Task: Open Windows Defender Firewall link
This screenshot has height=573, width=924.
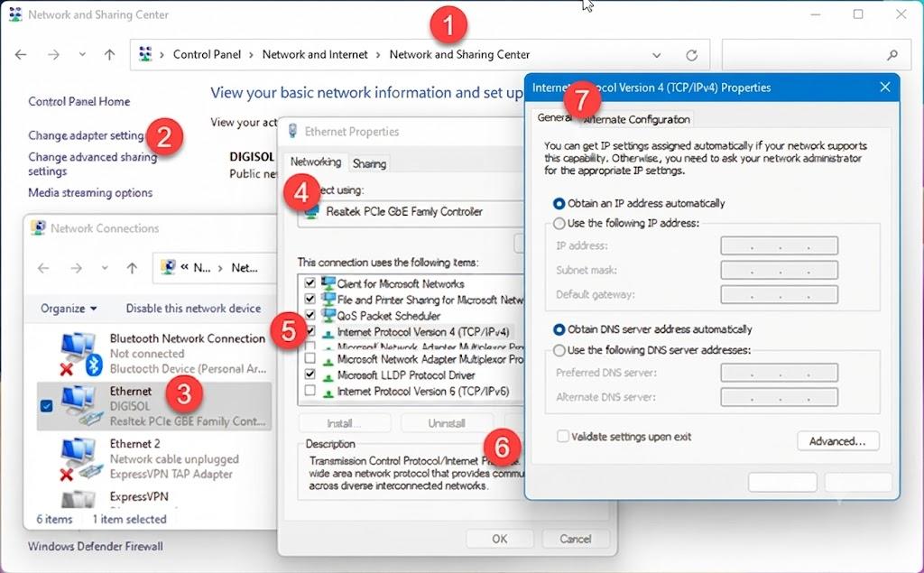Action: (x=96, y=547)
